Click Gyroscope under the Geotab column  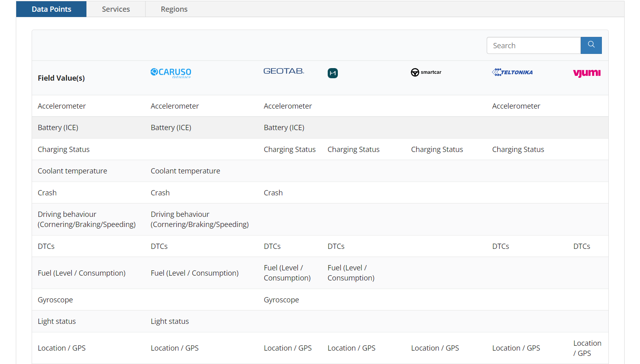(281, 300)
